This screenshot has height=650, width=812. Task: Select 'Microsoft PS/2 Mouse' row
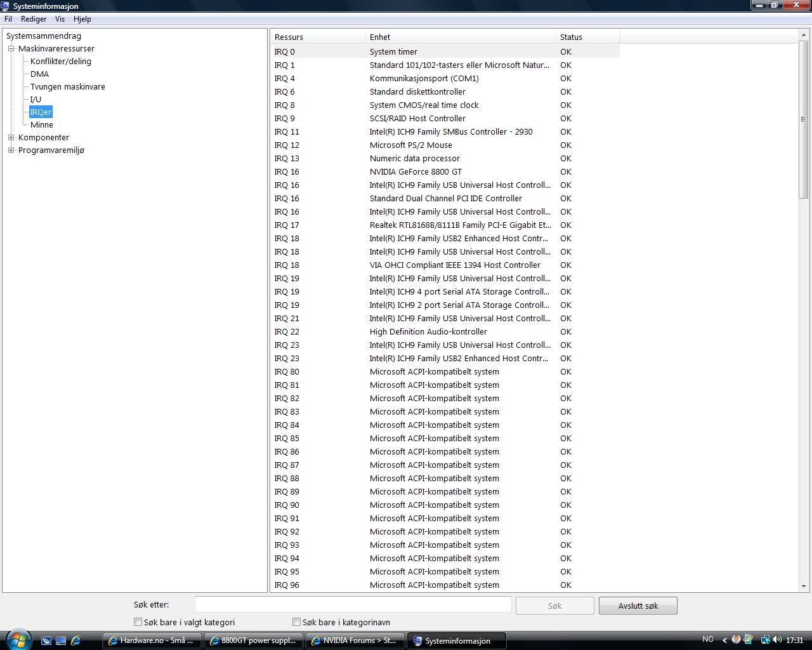click(445, 145)
